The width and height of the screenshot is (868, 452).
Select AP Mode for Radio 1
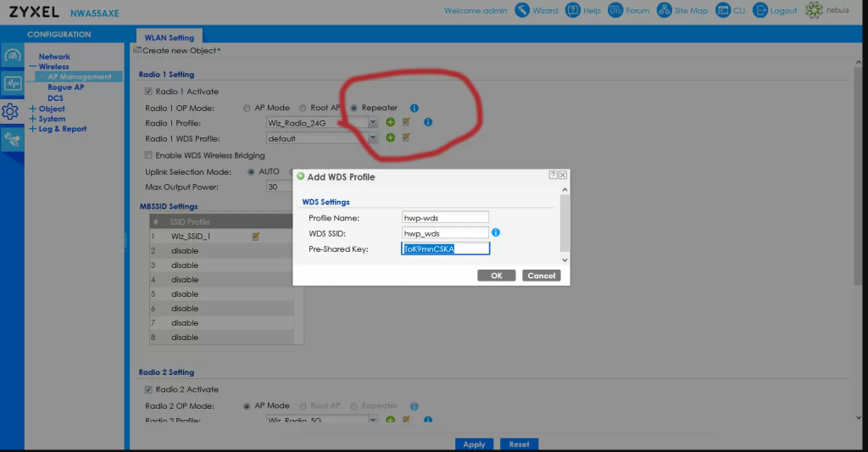pyautogui.click(x=247, y=108)
